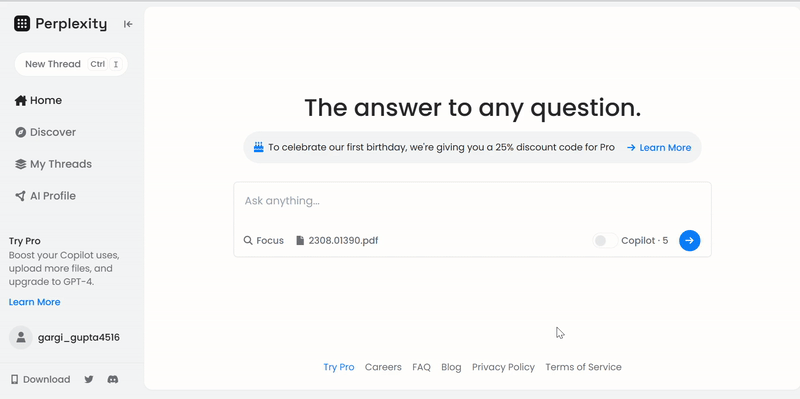
Task: Click the 'The answer to any question.' heading
Action: coord(473,108)
